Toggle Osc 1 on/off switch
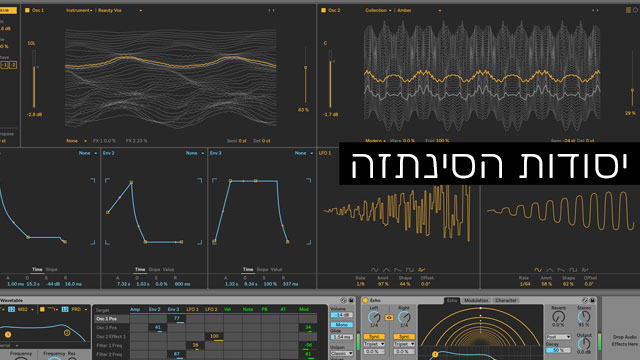 click(x=27, y=10)
